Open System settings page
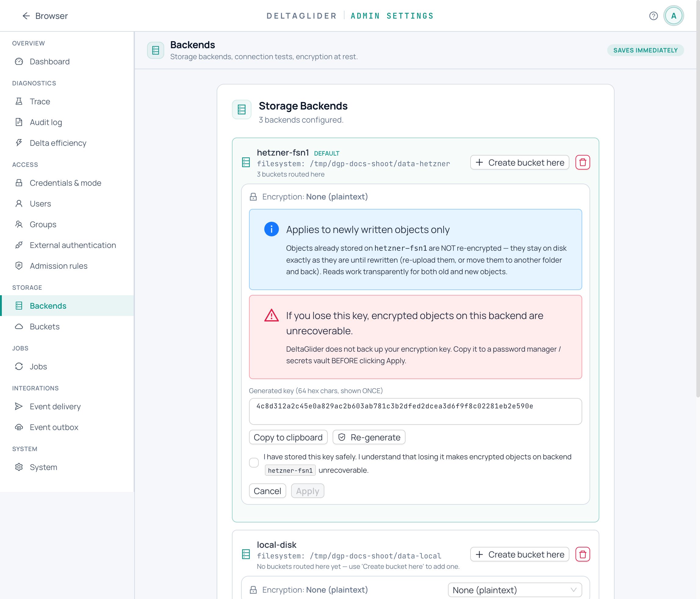 [x=67, y=467]
